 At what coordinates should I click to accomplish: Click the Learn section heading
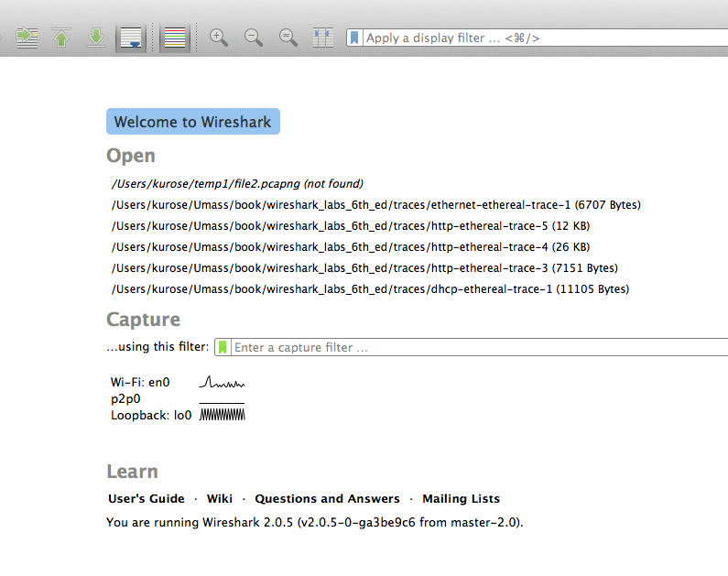[x=132, y=471]
